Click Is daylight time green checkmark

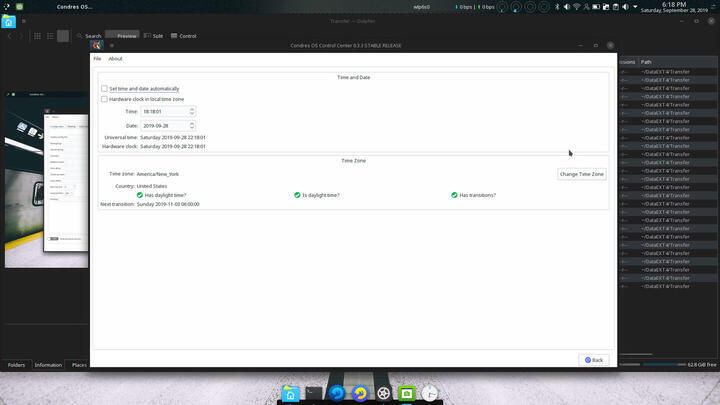pyautogui.click(x=297, y=195)
